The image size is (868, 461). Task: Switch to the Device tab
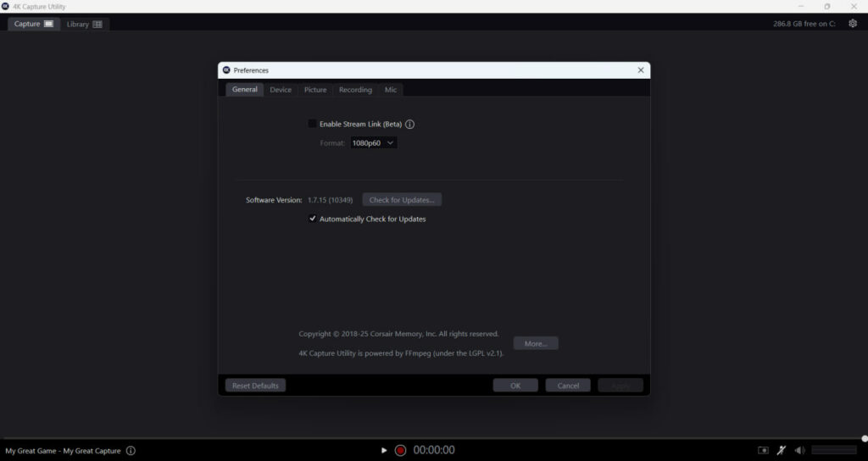tap(281, 90)
